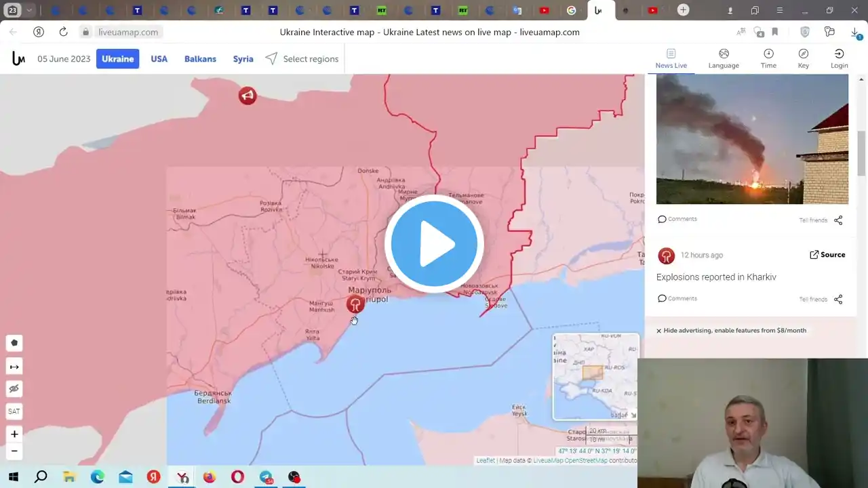
Task: Open the browser downloads arrow
Action: pyautogui.click(x=855, y=32)
